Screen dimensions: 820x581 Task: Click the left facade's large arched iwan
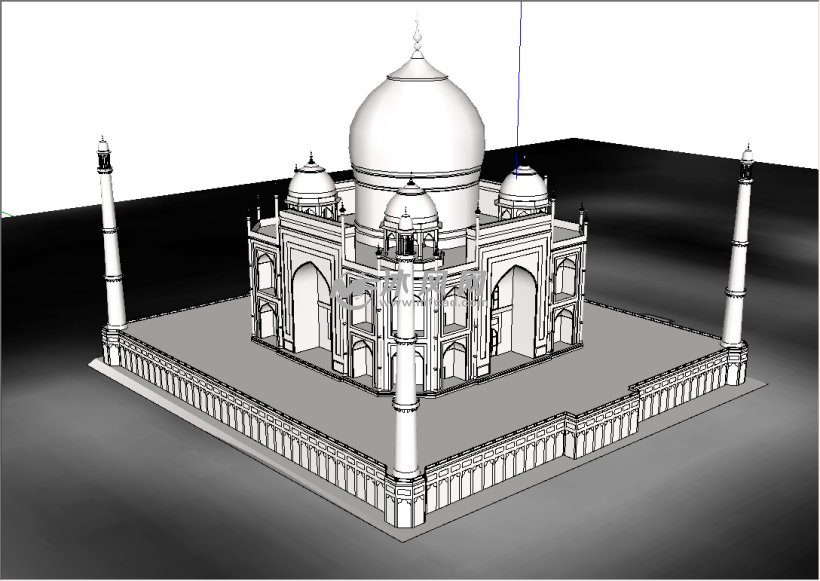click(311, 309)
